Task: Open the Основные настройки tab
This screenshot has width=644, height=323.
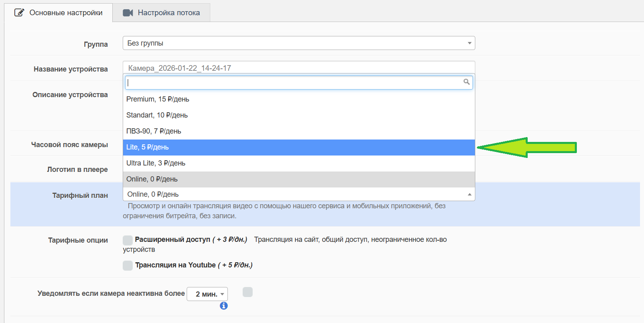Action: [x=59, y=13]
